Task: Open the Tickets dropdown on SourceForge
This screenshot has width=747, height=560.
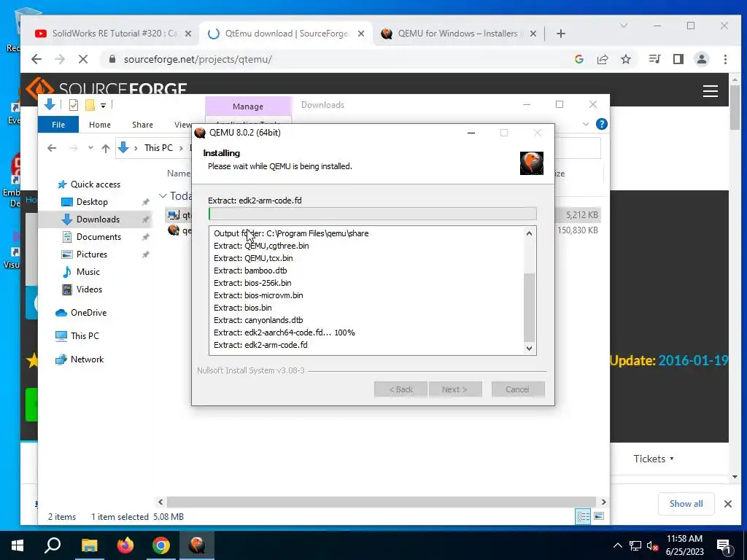Action: pos(653,459)
